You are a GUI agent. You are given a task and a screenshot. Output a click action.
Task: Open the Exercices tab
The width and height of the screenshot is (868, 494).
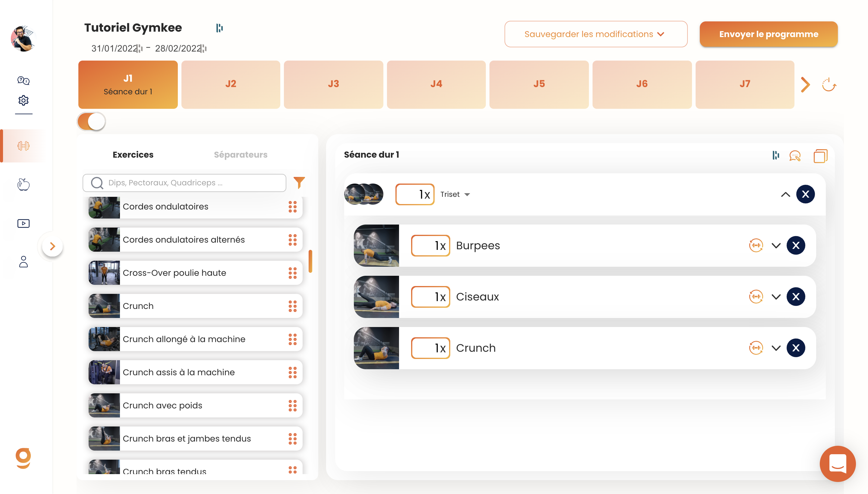point(133,154)
